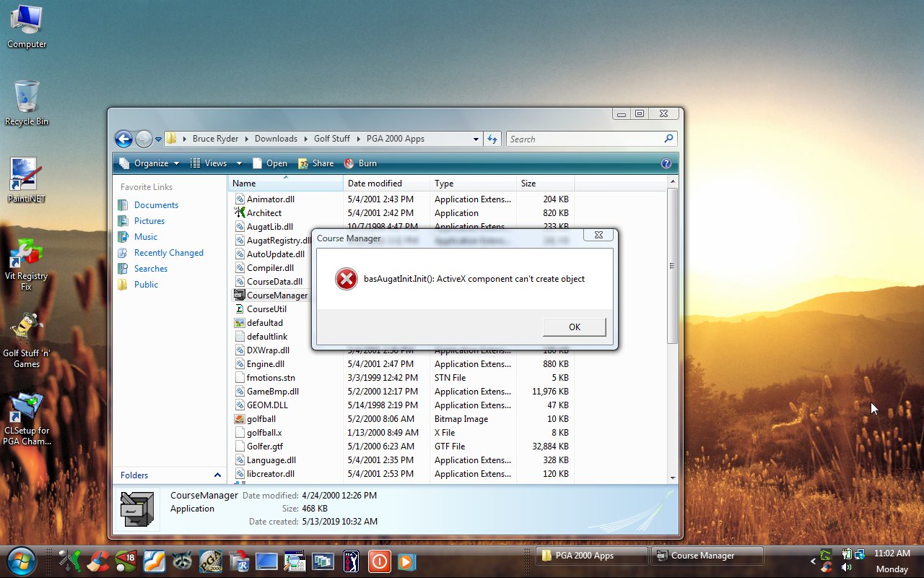Select the AugatLib.dll file
The height and width of the screenshot is (578, 924).
click(x=264, y=227)
